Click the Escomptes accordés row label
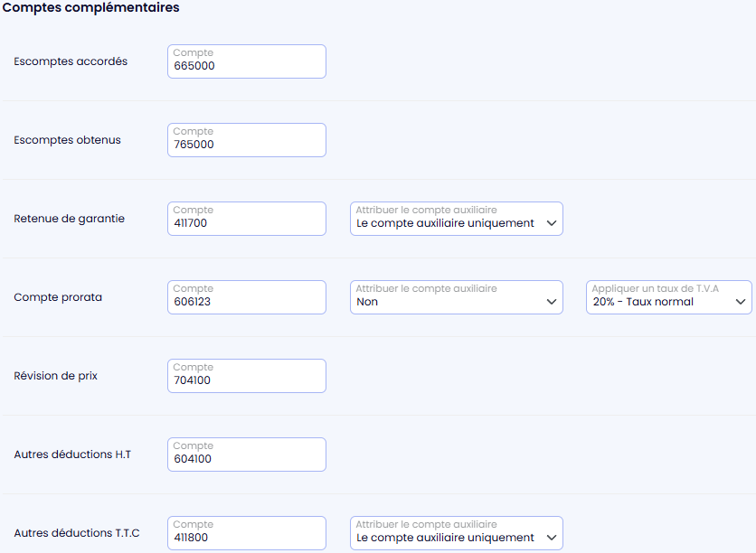Viewport: 756px width, 553px height. pos(71,61)
